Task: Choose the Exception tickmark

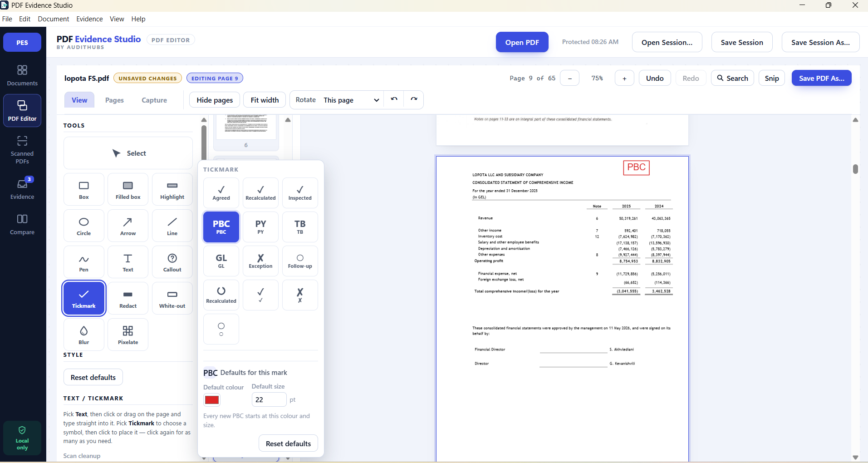Action: tap(260, 261)
